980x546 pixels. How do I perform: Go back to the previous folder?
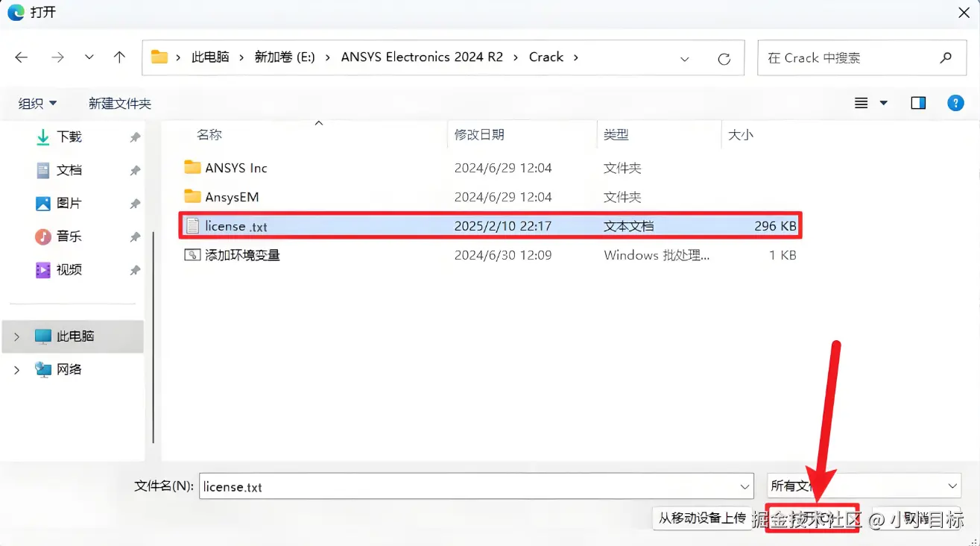click(21, 57)
